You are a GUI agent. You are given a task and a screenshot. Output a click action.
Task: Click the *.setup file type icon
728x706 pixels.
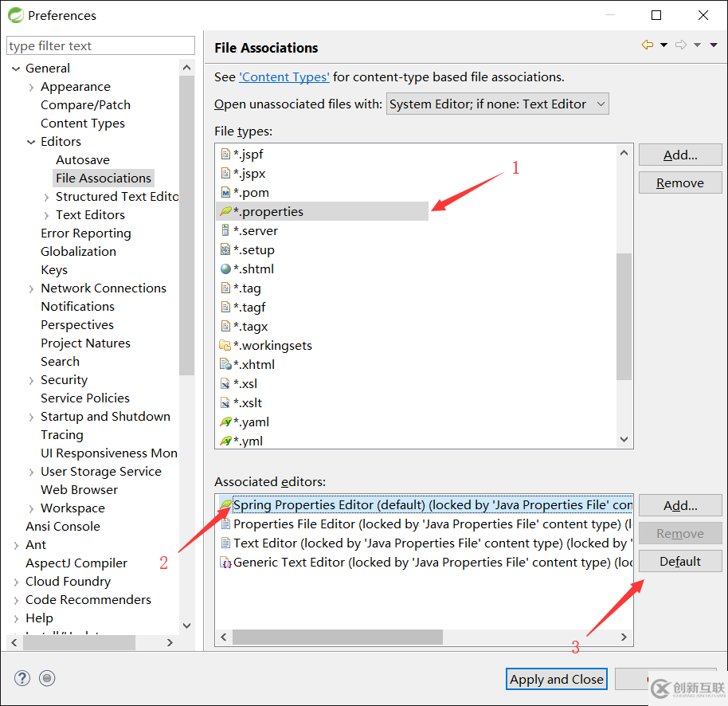pos(225,250)
